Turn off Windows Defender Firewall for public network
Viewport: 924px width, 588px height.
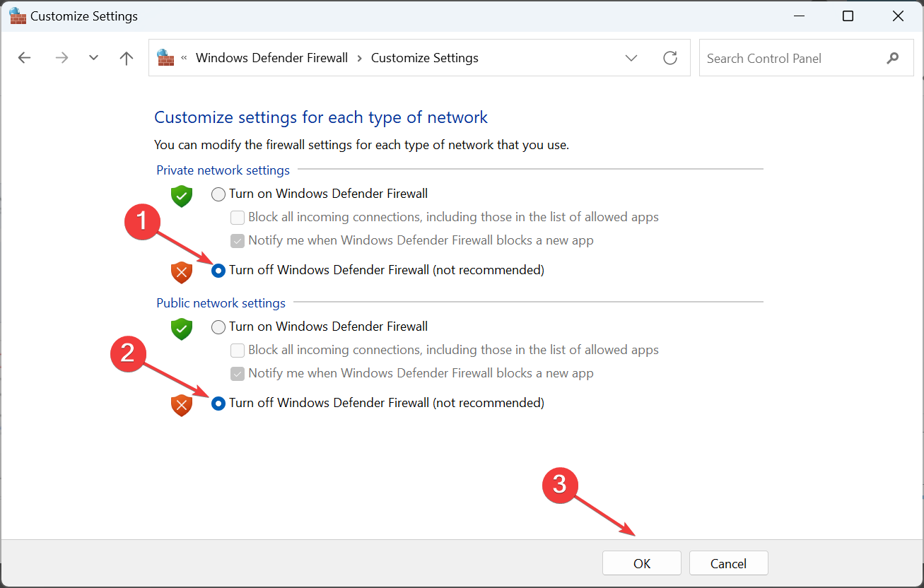[218, 404]
